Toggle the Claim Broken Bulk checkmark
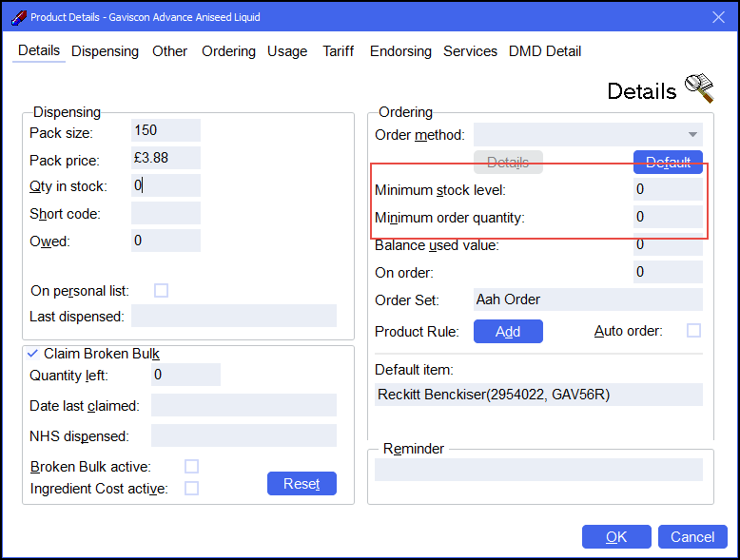 coord(32,353)
